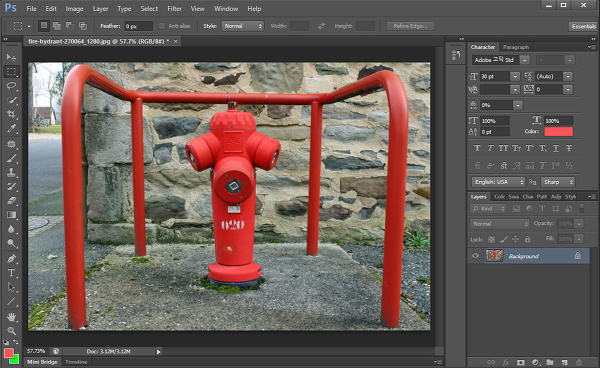Switch to the Timeline tab

coord(76,362)
